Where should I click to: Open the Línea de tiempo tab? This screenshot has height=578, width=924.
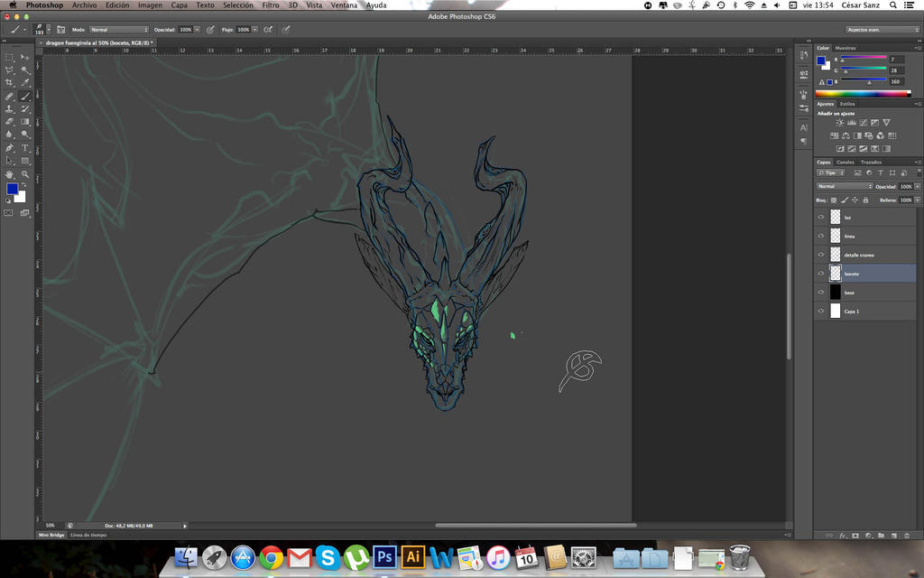click(x=88, y=535)
